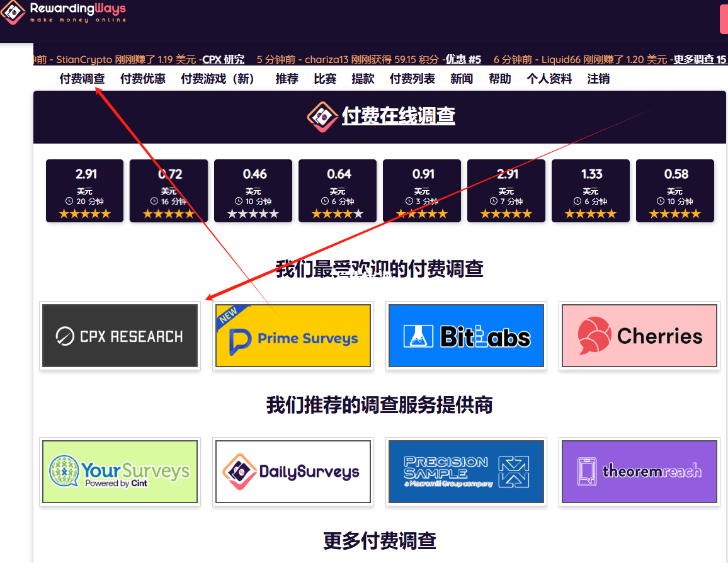Click 注销 to log out
Image resolution: width=728 pixels, height=563 pixels.
click(x=598, y=79)
